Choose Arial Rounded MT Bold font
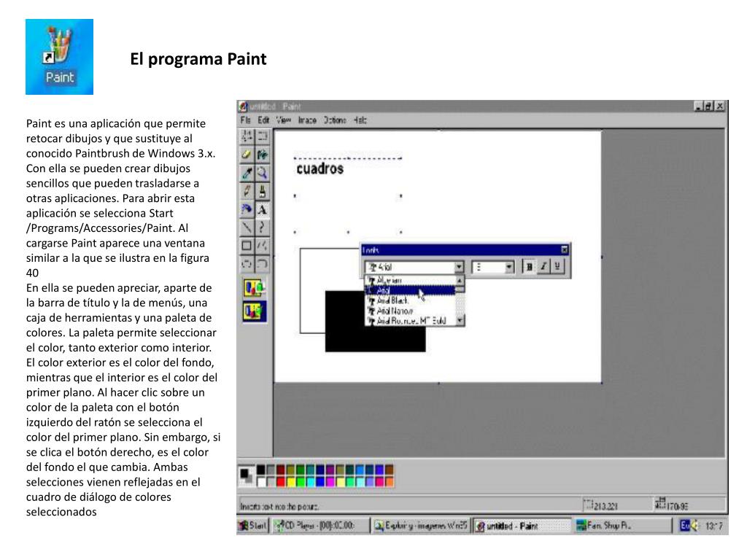 point(411,321)
